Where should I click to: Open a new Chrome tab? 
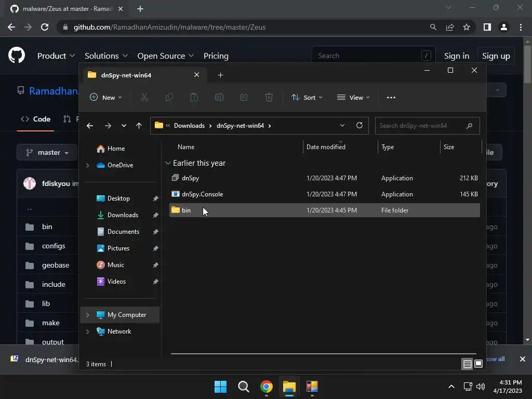pyautogui.click(x=140, y=9)
